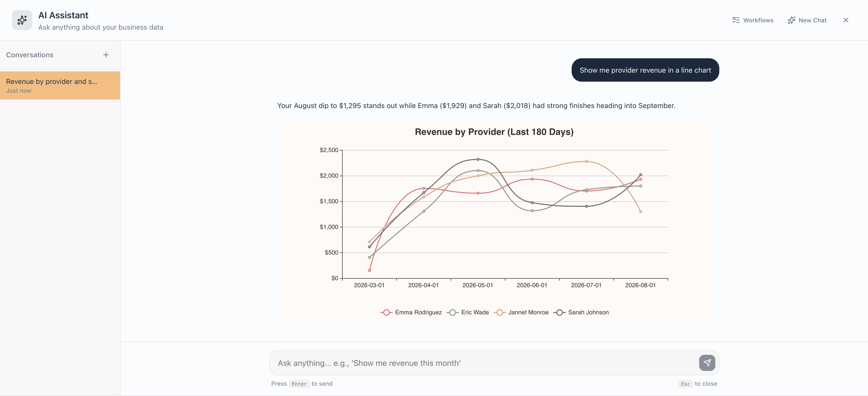Toggle the Jannet Monroe legend series
The image size is (868, 396).
click(x=521, y=312)
